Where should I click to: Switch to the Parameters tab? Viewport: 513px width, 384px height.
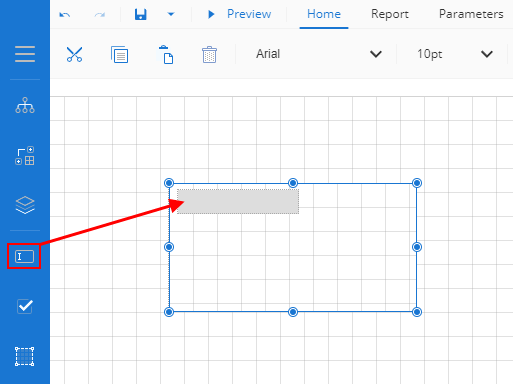click(471, 14)
